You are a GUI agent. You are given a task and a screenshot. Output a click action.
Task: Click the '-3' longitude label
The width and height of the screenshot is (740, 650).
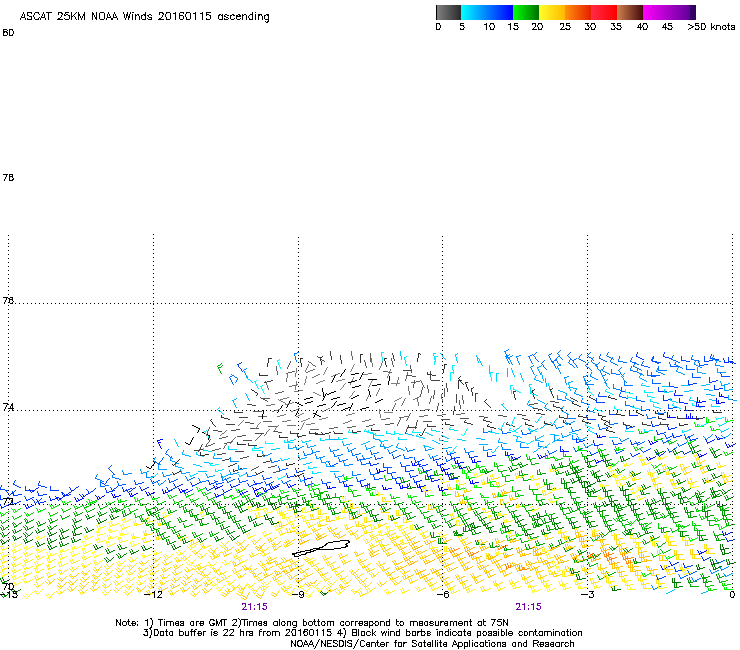click(587, 595)
